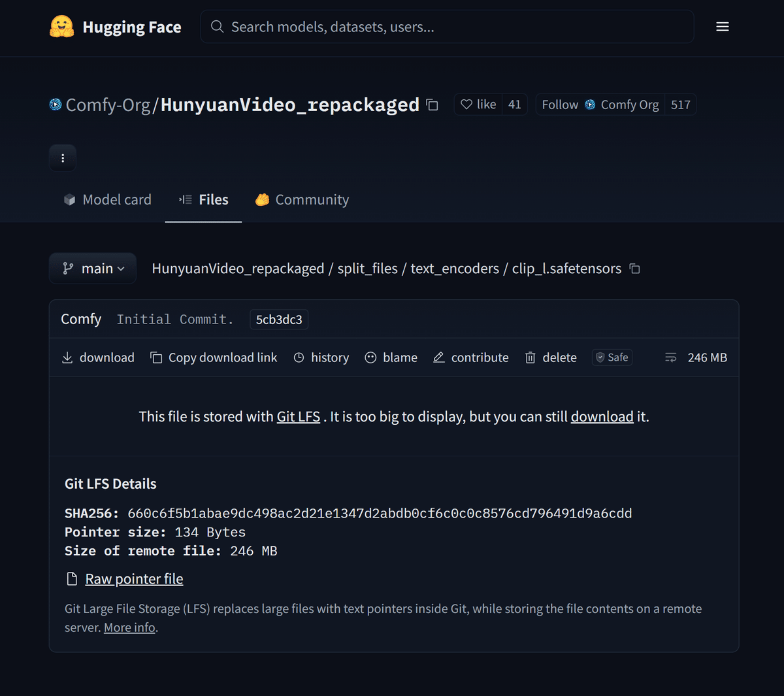784x696 pixels.
Task: Click the 41 likes count
Action: pos(515,105)
